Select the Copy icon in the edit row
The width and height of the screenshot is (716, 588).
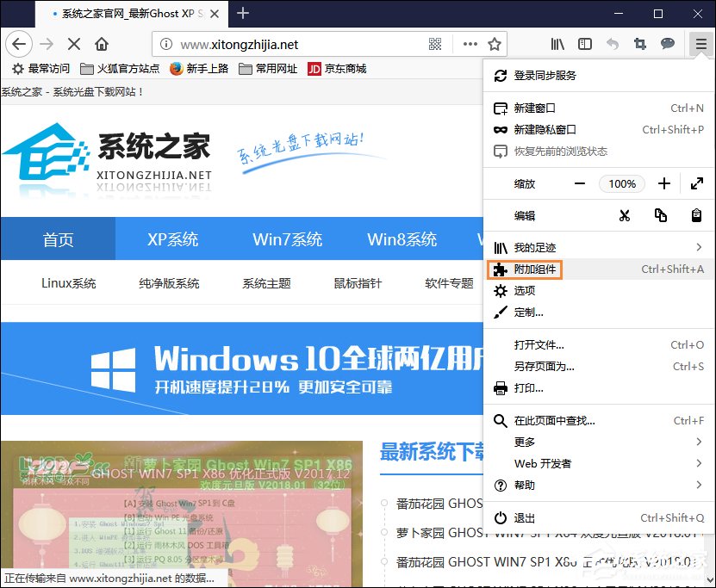tap(662, 216)
